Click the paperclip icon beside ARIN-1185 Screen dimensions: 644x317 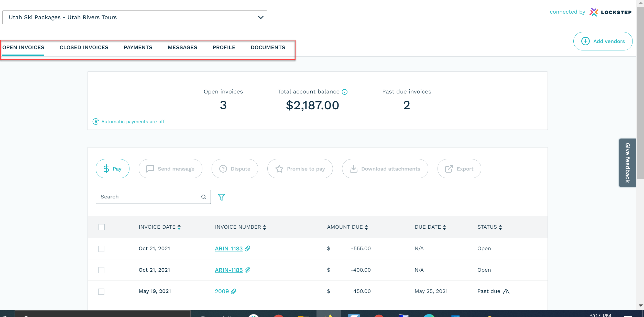(247, 270)
